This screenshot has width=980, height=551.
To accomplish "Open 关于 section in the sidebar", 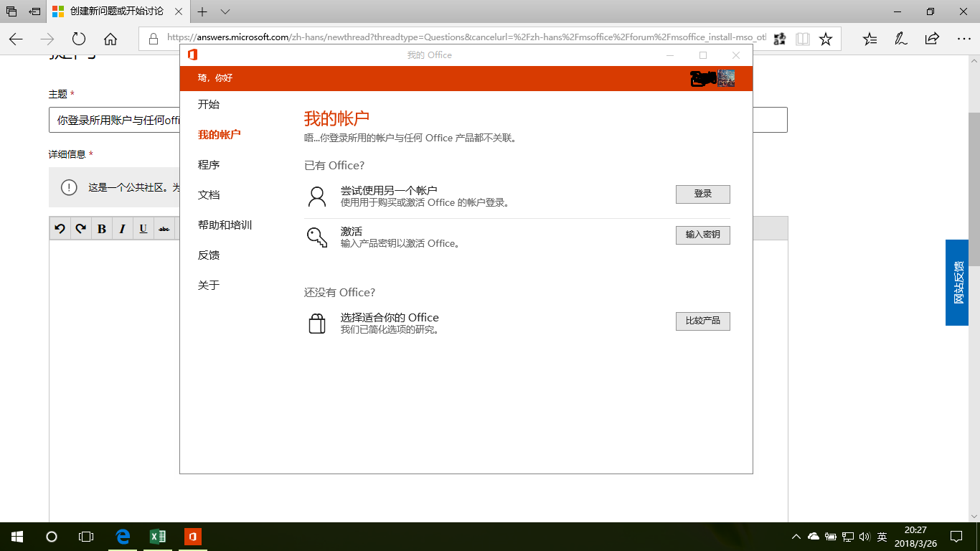I will 209,286.
